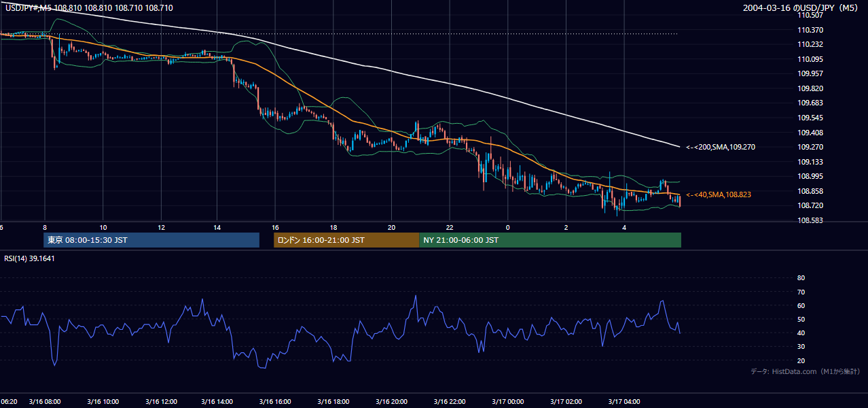Select the NY 21:00-06:00 JST session bar
The image size is (868, 408).
coord(550,240)
